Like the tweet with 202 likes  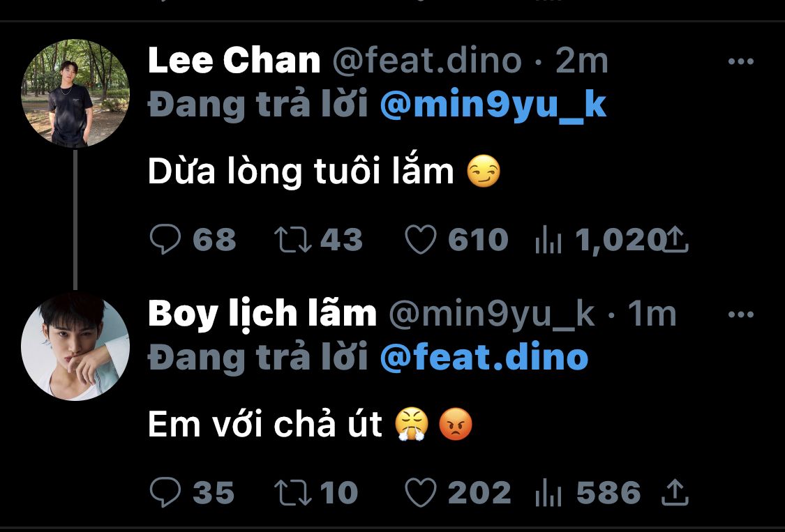click(421, 494)
